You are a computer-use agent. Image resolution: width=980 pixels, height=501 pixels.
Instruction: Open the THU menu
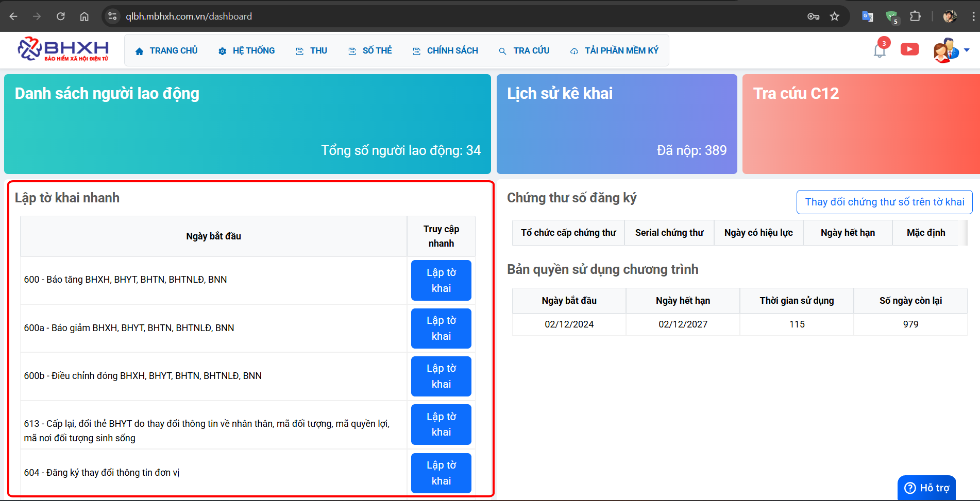[x=311, y=50]
